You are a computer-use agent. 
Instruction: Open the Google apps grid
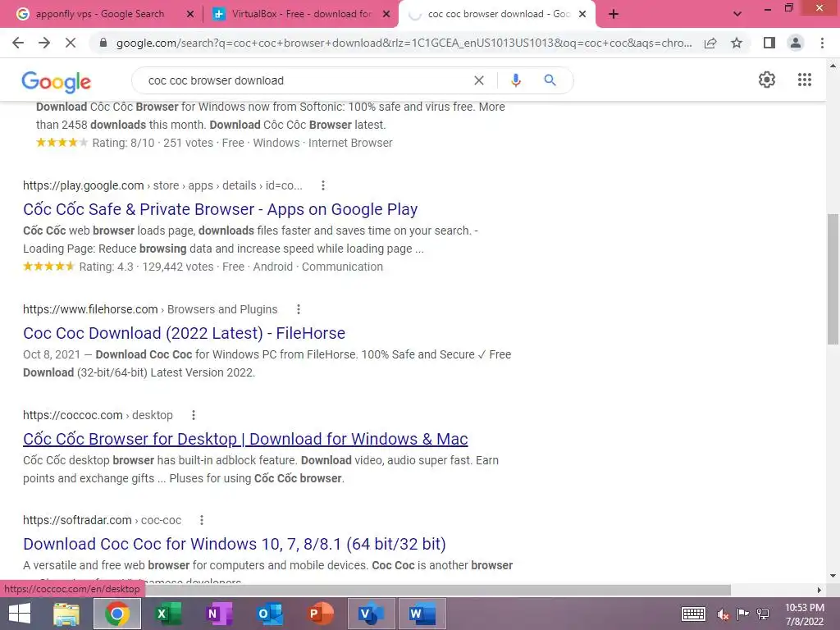click(x=804, y=80)
